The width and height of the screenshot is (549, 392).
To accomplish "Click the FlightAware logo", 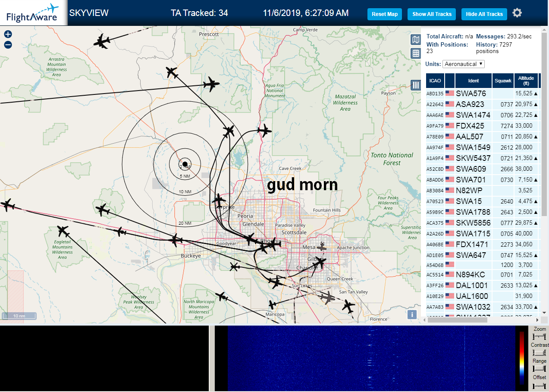I will click(33, 13).
